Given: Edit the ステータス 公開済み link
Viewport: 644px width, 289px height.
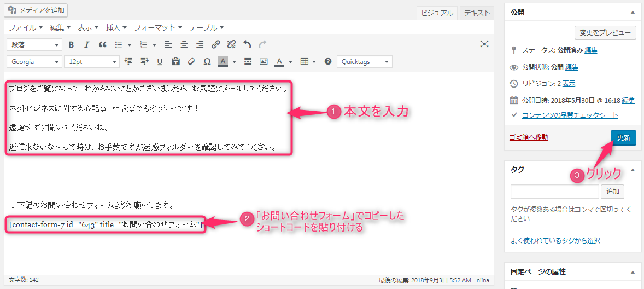Looking at the screenshot, I should (590, 50).
